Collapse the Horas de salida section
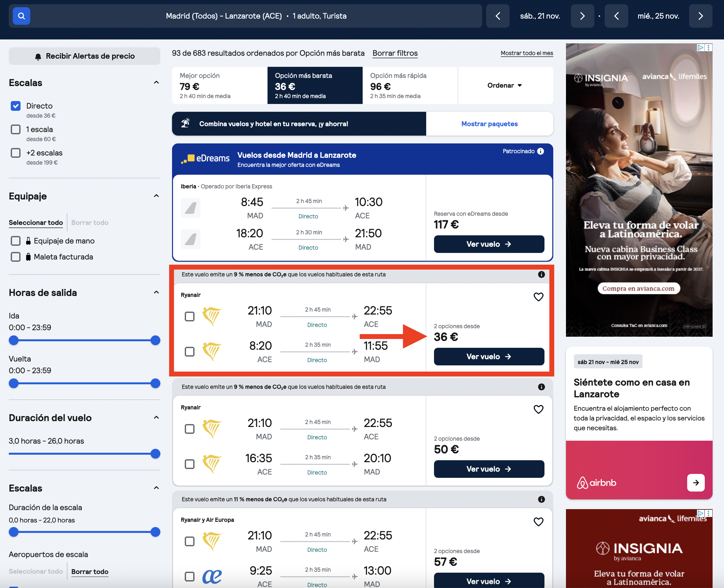The image size is (724, 588). click(x=156, y=292)
